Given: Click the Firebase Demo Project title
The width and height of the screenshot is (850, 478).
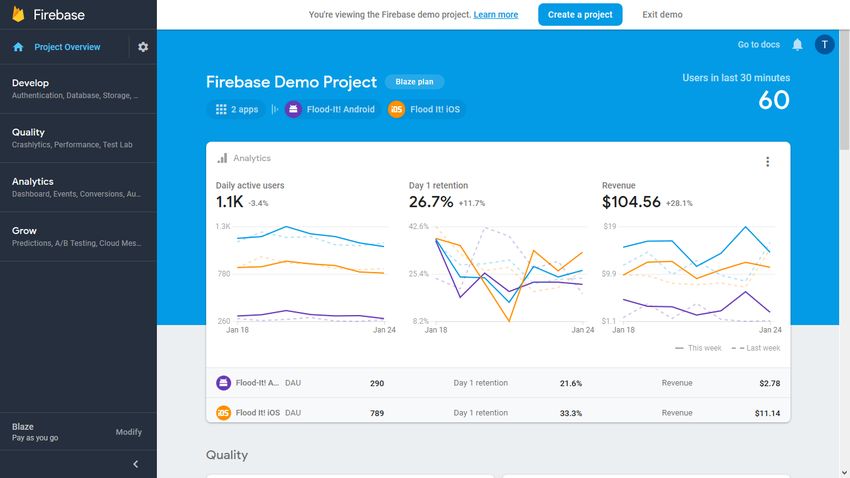Looking at the screenshot, I should (291, 82).
